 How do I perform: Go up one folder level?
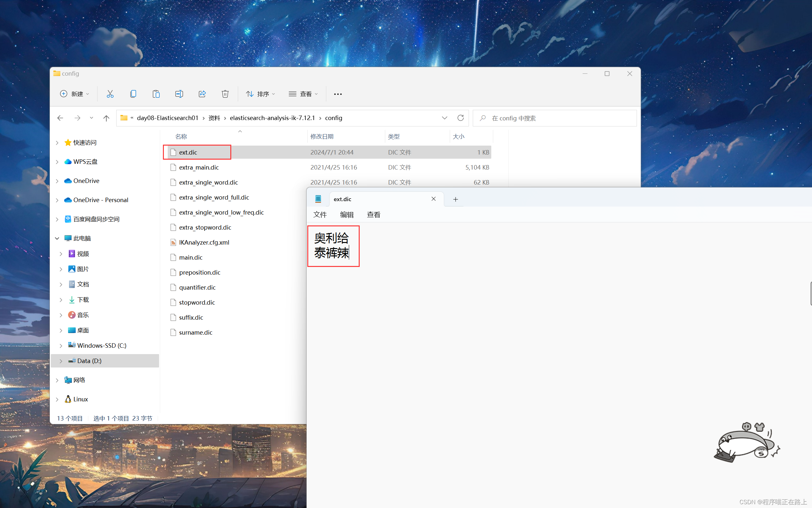click(x=106, y=118)
